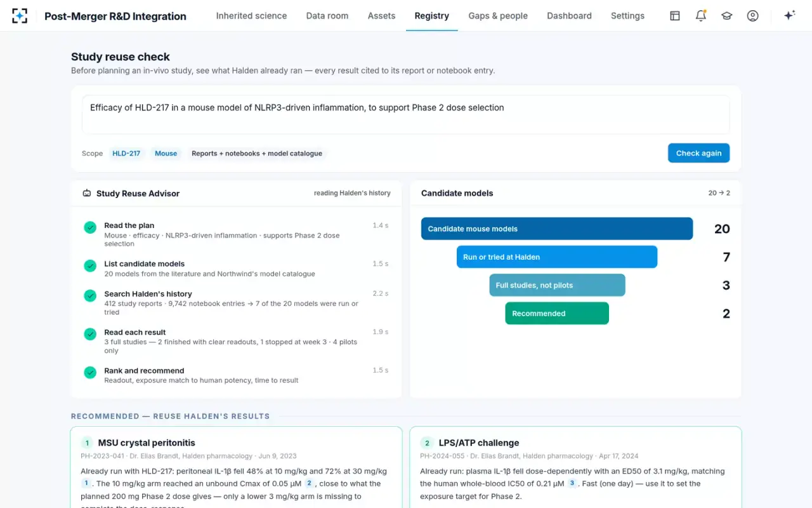Open the Inherited science tab
The width and height of the screenshot is (812, 508).
pos(251,16)
